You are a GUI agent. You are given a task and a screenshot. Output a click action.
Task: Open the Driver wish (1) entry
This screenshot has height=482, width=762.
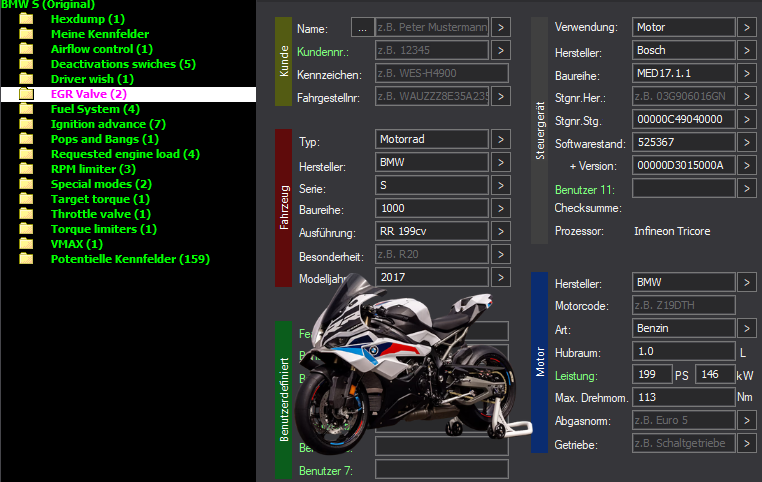[92, 79]
